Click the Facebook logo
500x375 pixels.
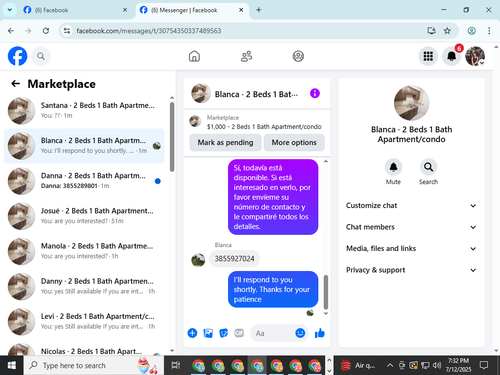click(x=17, y=56)
